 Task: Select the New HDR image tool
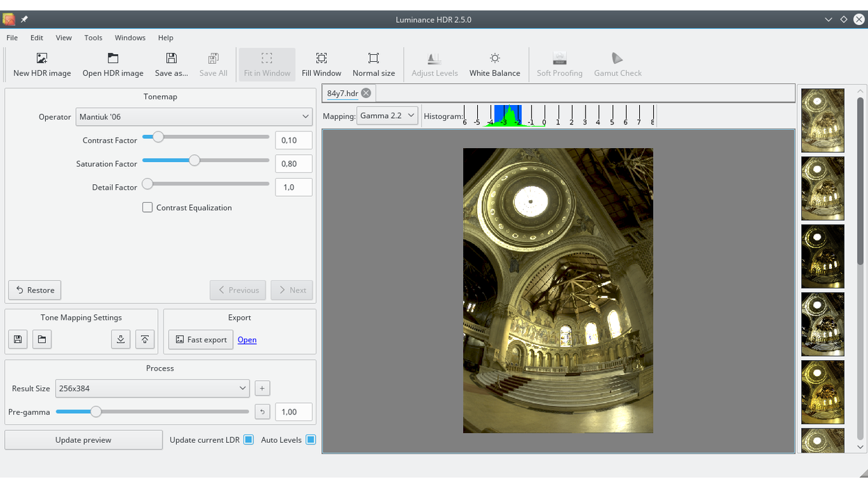point(42,64)
